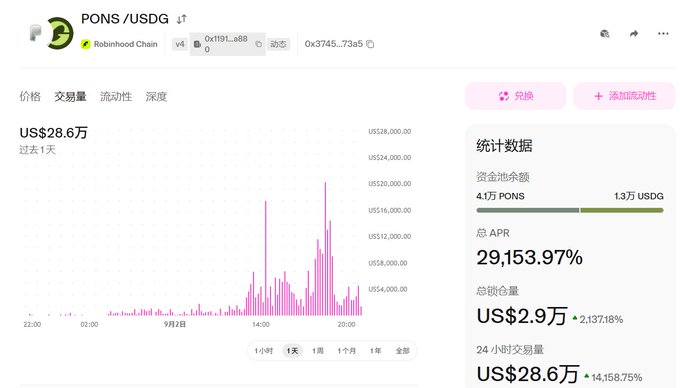Click the tallest volume bar near US$20,000

point(325,249)
